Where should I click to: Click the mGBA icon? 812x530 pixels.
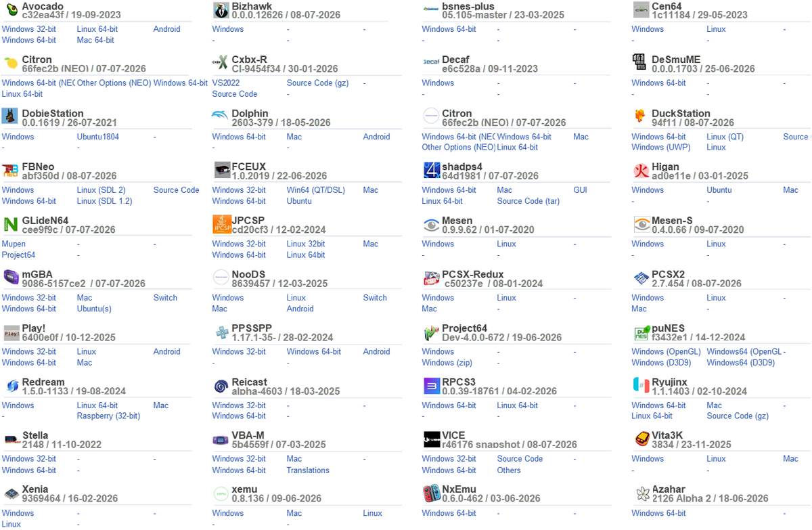(10, 278)
